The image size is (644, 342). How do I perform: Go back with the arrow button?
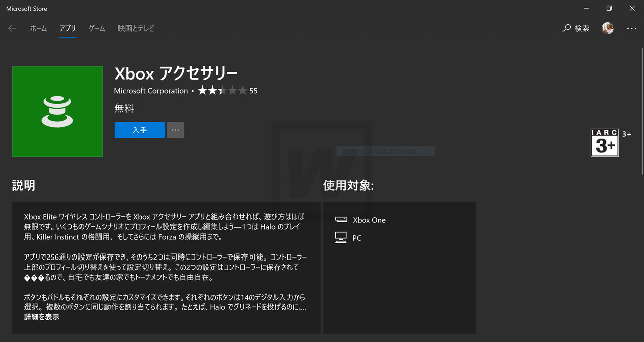pos(12,29)
